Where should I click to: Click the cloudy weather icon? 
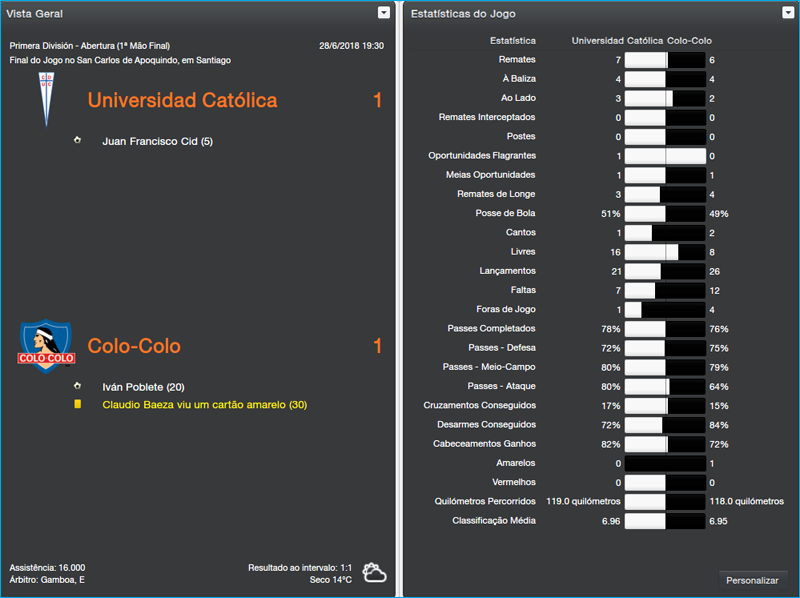(376, 572)
